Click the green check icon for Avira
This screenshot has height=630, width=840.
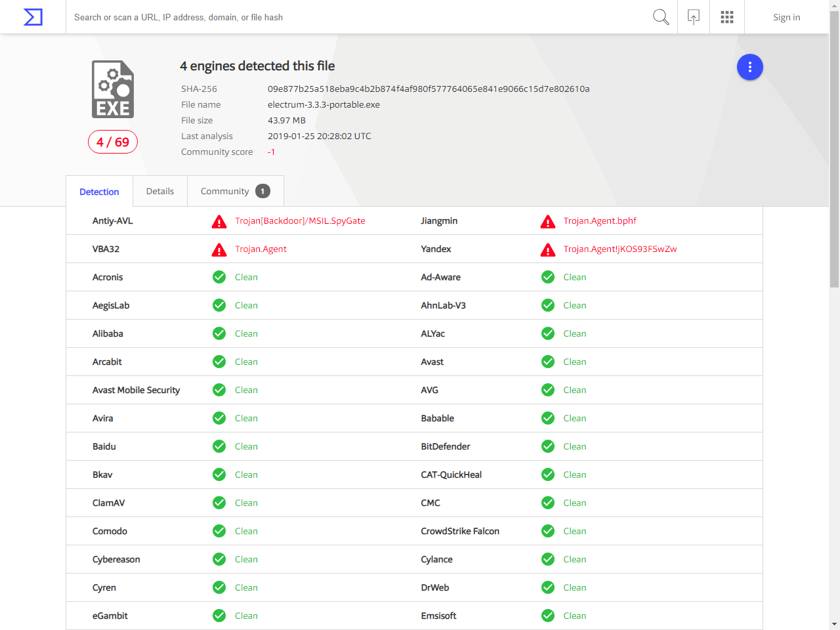[219, 418]
